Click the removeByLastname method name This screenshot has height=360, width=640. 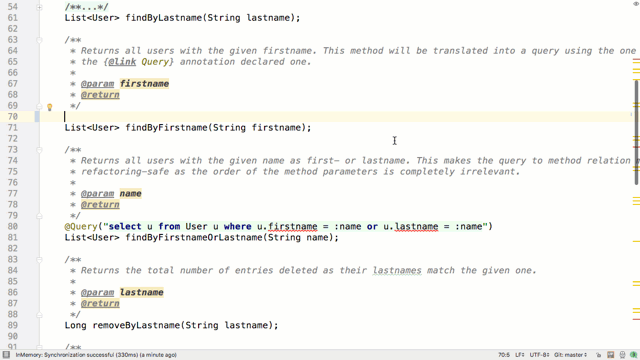click(x=136, y=325)
